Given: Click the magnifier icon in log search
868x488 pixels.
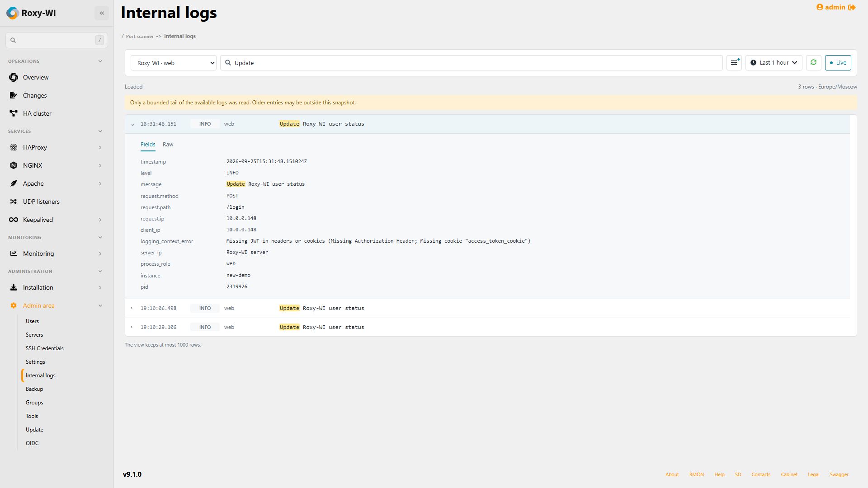Looking at the screenshot, I should click(228, 63).
